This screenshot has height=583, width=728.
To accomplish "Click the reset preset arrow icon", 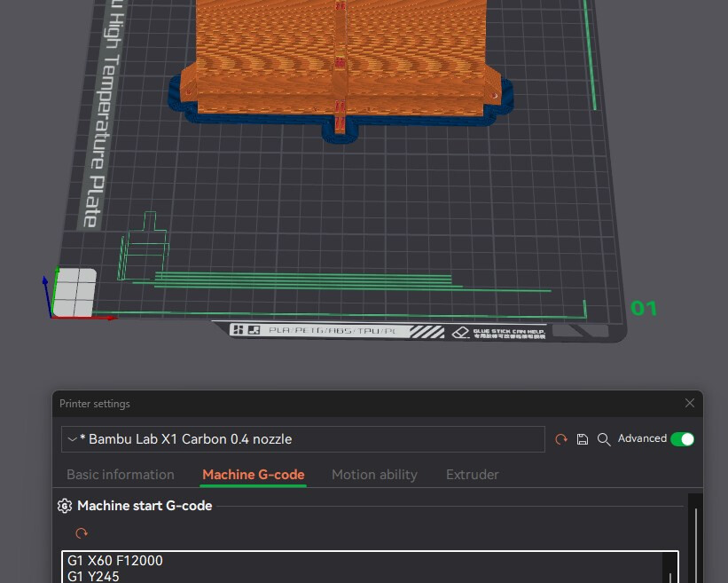I will [561, 439].
